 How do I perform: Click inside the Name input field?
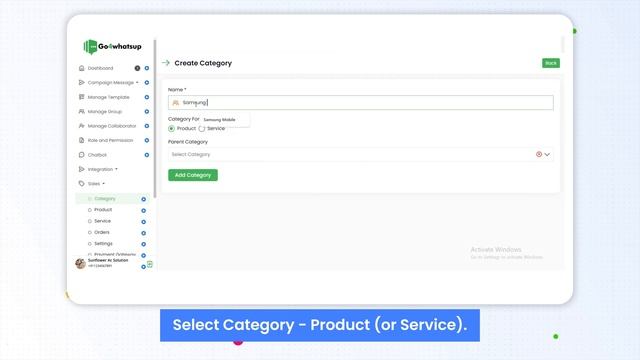[361, 102]
